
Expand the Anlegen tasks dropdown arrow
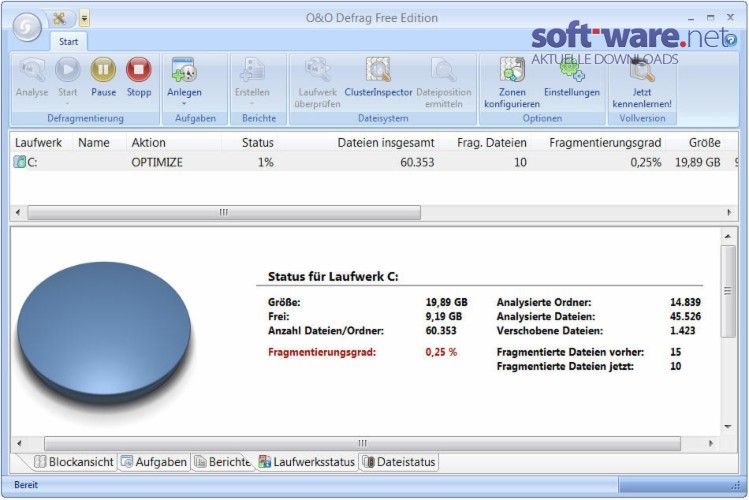184,103
